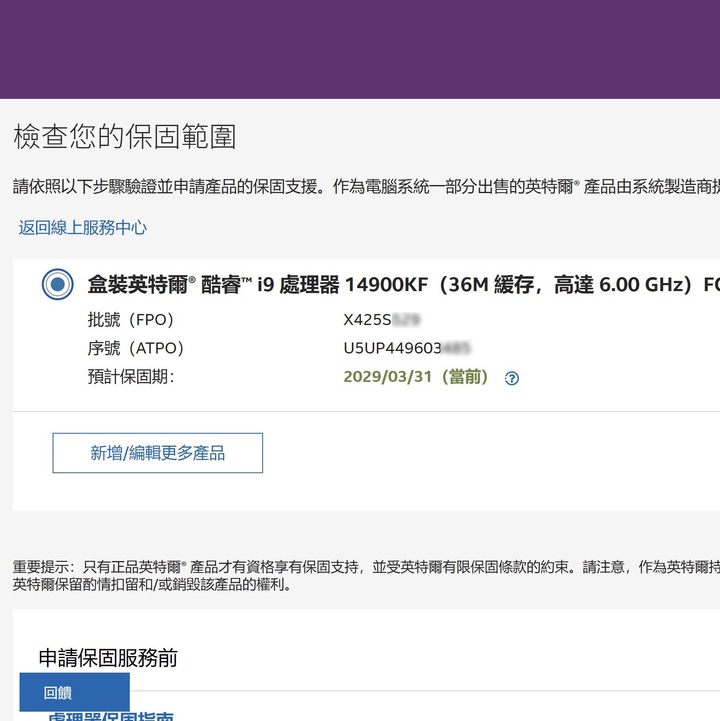Screen dimensions: 720x721
Task: Click the 批號 (FPO) label
Action: [131, 320]
